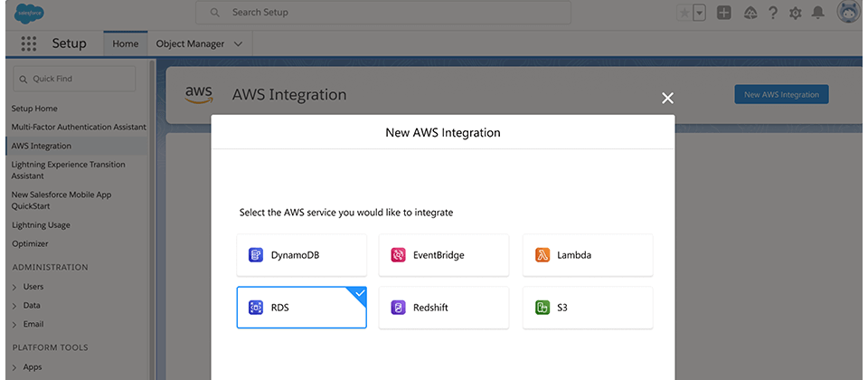Click the Salesforce cloud logo

point(29,13)
